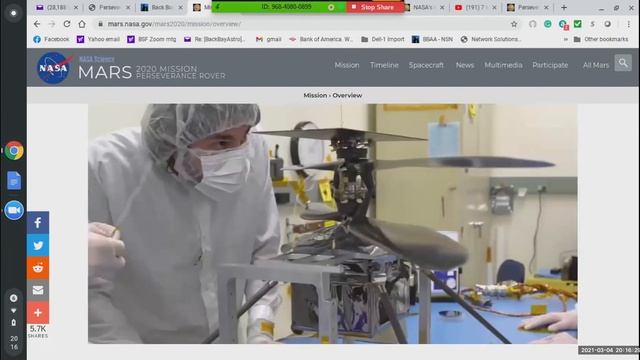Image resolution: width=640 pixels, height=360 pixels.
Task: View site info via the padlock icon
Action: point(100,24)
